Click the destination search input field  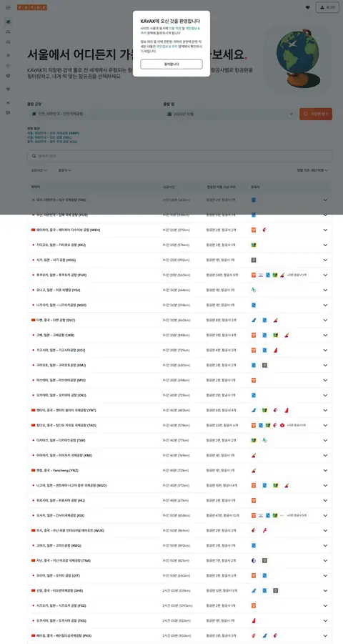[179, 156]
